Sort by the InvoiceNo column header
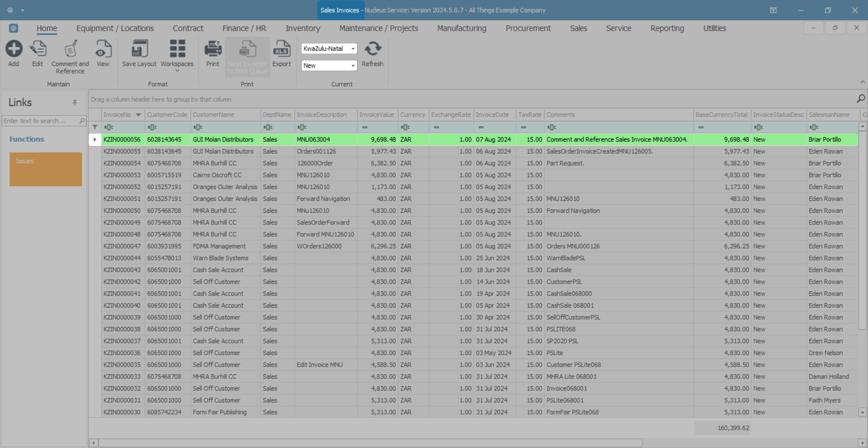 123,115
